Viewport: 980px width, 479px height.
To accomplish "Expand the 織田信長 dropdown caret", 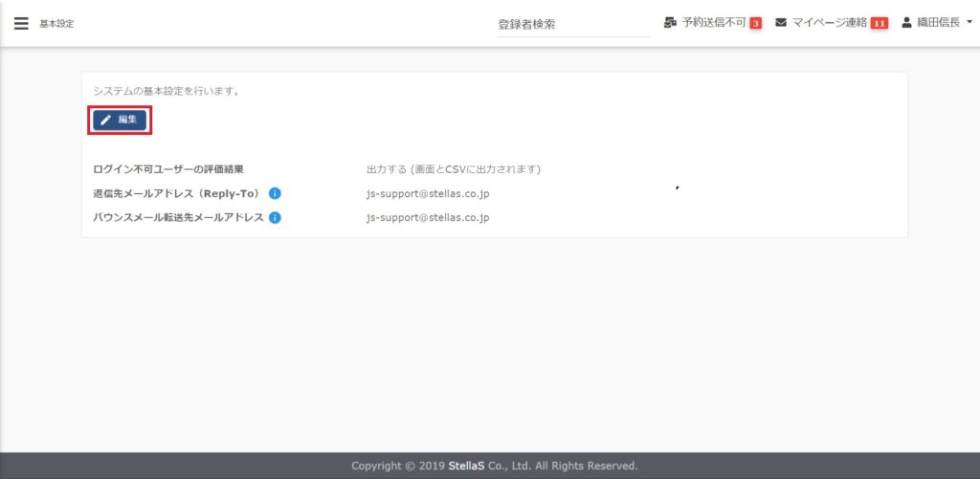I will [x=969, y=22].
